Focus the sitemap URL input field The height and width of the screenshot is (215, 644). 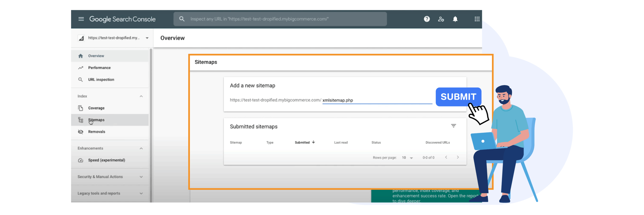(377, 100)
